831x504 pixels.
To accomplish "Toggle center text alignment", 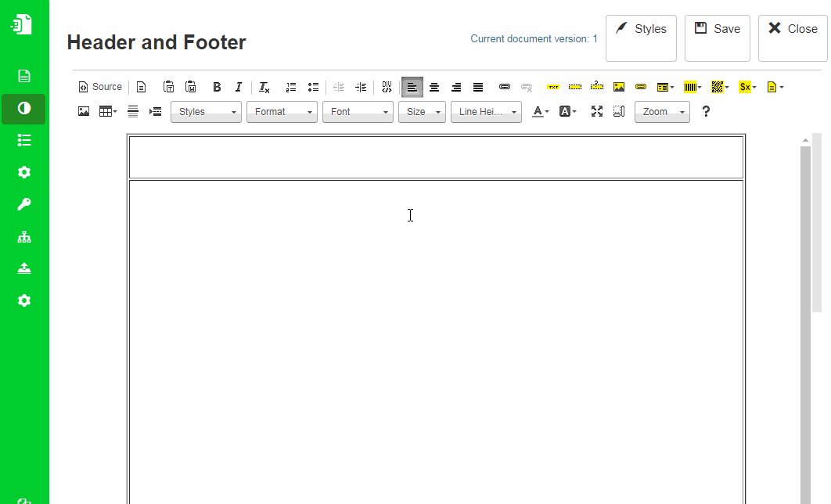I will 434,87.
